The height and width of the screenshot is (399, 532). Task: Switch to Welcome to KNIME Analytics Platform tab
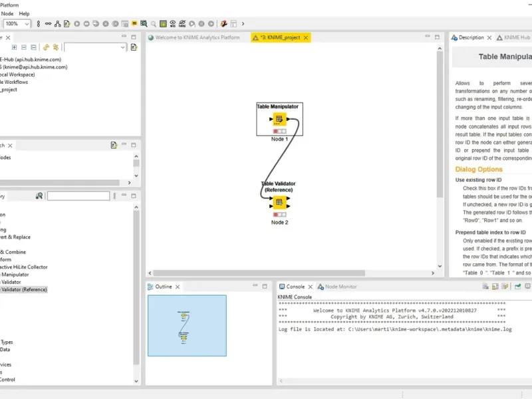click(194, 37)
